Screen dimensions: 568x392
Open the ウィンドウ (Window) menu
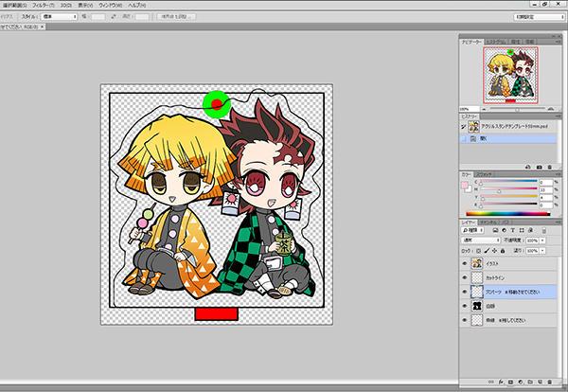click(110, 6)
